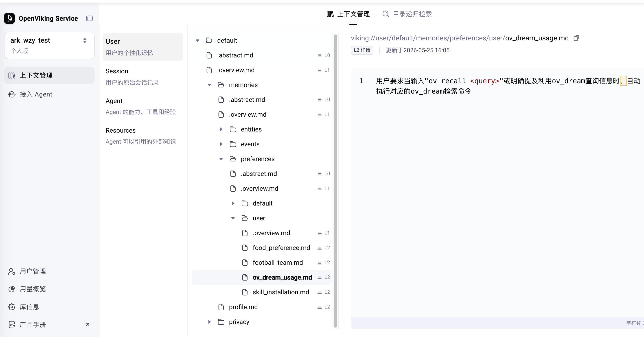Open the 产品手册 external link arrow
The width and height of the screenshot is (644, 337).
pos(87,325)
